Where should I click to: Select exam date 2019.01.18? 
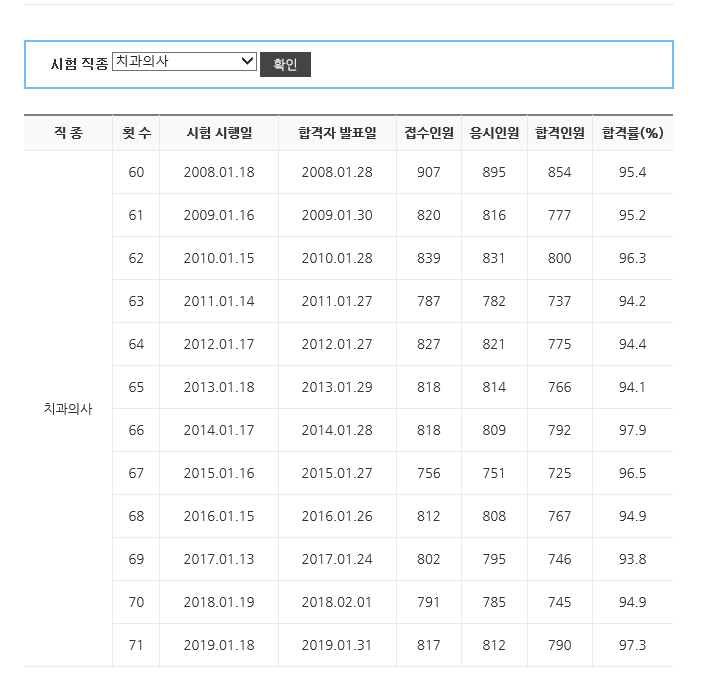coord(219,645)
